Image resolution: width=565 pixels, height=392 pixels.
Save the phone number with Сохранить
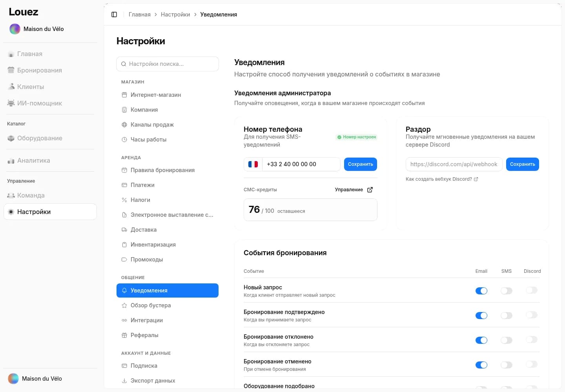pos(361,164)
